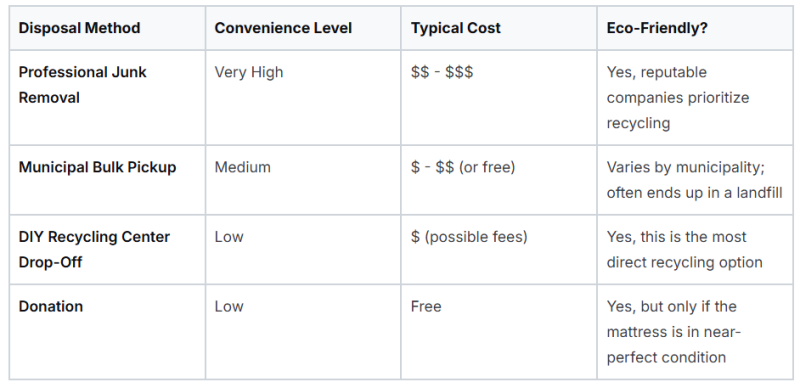Click the $ (possible fees) cell
The width and height of the screenshot is (800, 382).
tap(469, 237)
